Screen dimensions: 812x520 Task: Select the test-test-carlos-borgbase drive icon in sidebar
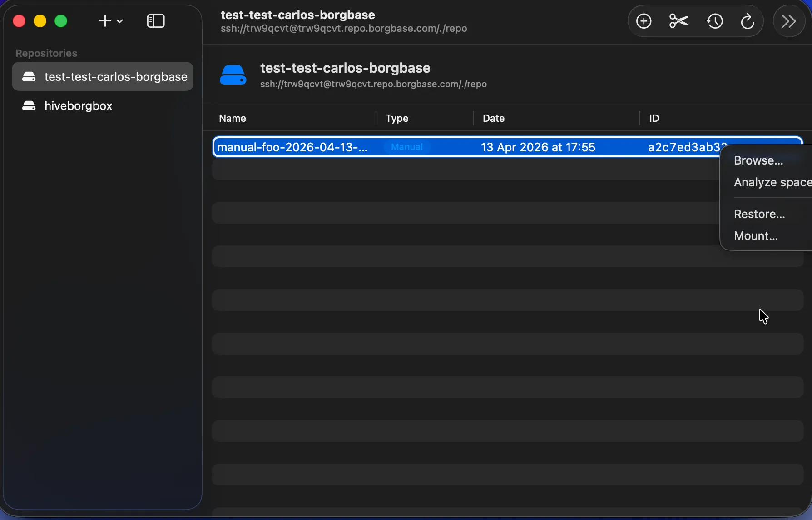point(29,76)
